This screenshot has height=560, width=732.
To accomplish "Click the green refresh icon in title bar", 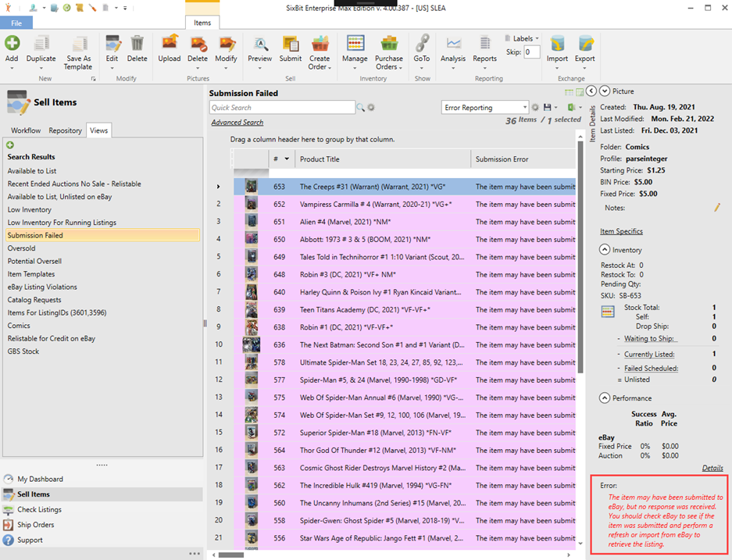I will (66, 8).
